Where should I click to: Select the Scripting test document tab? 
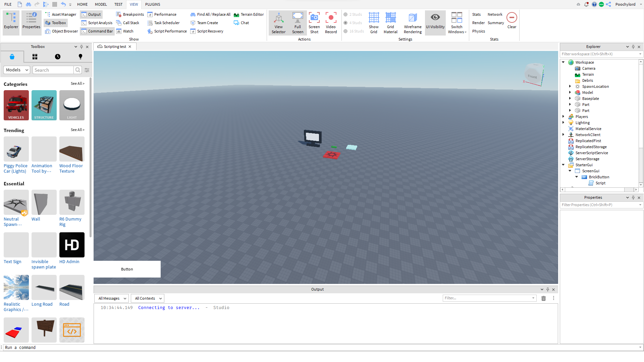(115, 47)
